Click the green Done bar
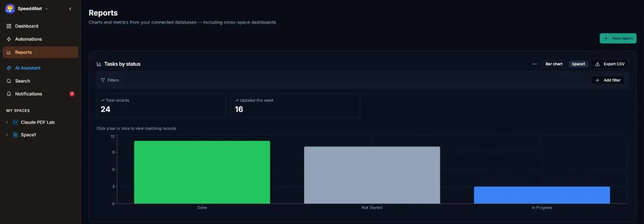Screen dimensions: 644x224 click(202, 172)
